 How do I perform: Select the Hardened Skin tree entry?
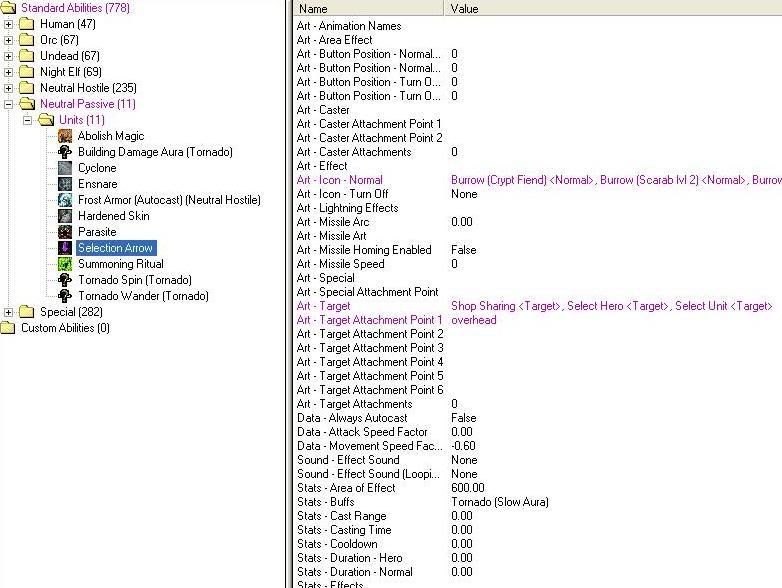[114, 216]
